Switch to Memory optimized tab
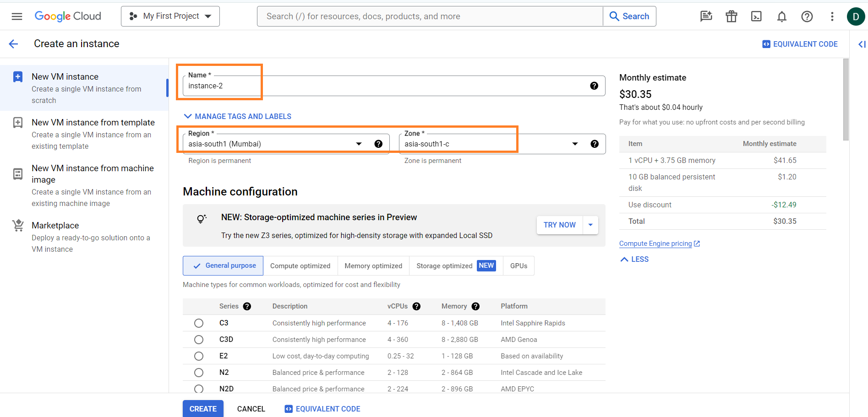868x417 pixels. pos(373,266)
